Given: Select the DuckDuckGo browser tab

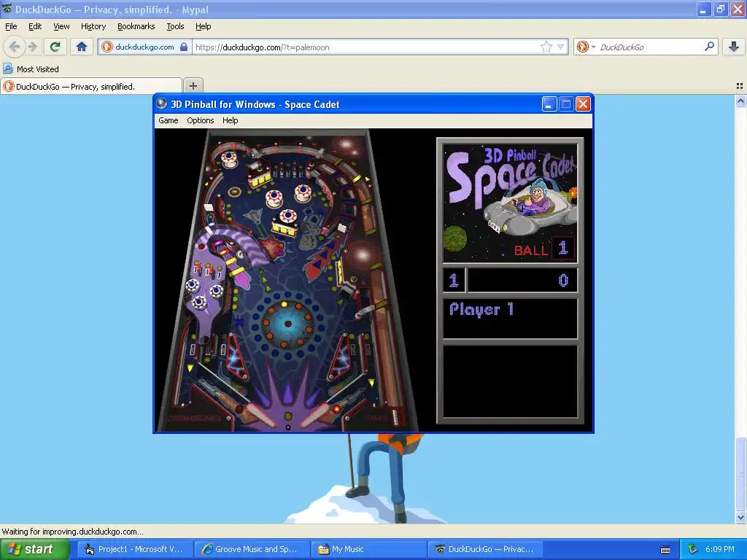Looking at the screenshot, I should (x=91, y=86).
